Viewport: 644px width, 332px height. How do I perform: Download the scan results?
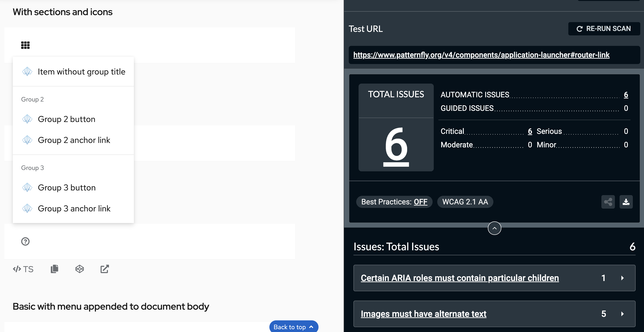(626, 202)
